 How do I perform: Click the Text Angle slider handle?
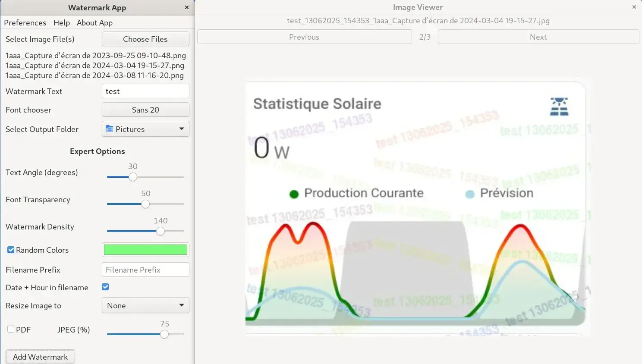coord(133,177)
